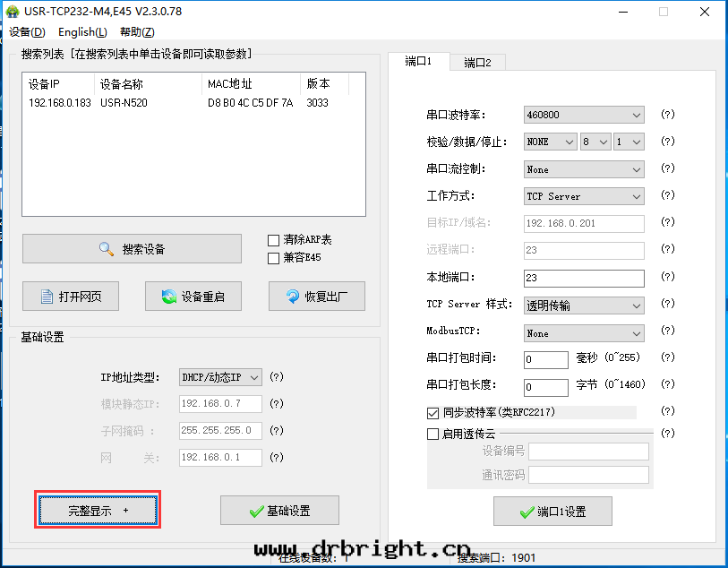Click the restore icon on 恢复出厂 button

click(x=293, y=297)
